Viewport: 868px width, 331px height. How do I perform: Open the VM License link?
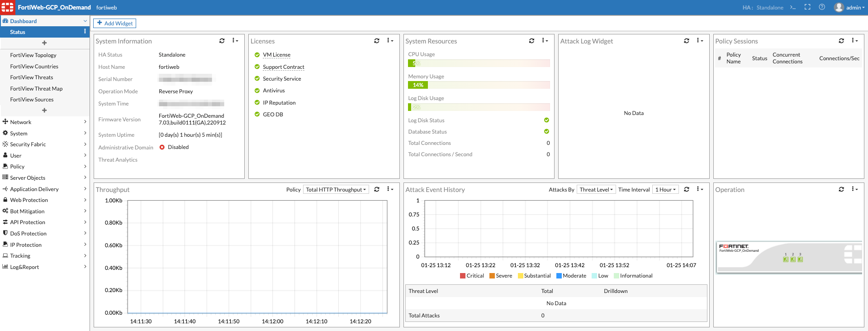coord(277,55)
